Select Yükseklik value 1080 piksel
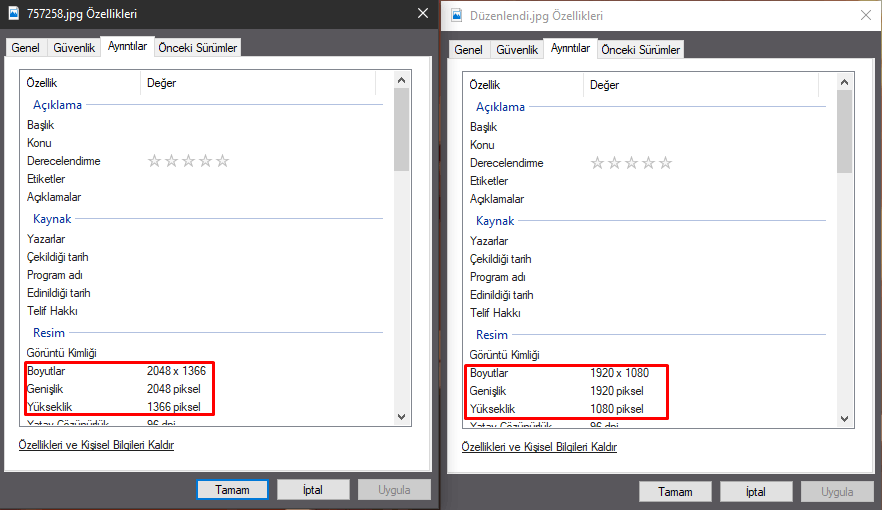 616,409
